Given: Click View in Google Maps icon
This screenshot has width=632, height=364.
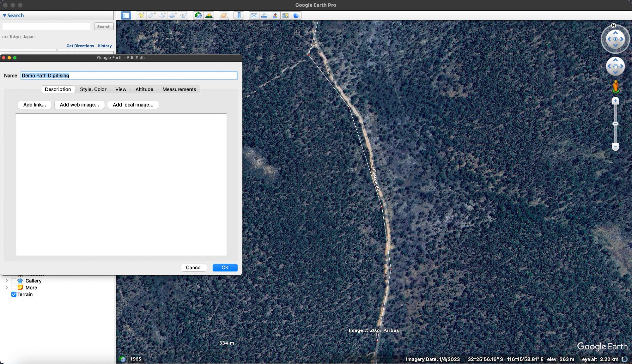Looking at the screenshot, I should click(x=285, y=15).
